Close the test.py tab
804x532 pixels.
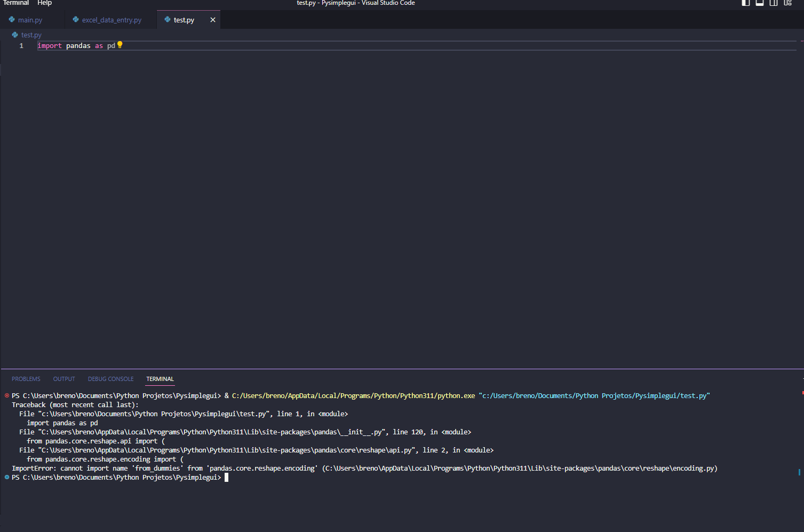click(x=213, y=20)
